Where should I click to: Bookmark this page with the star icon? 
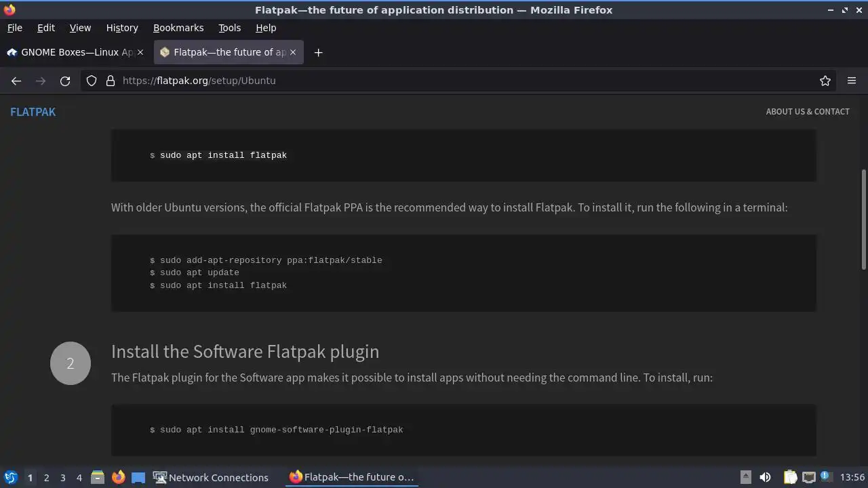pyautogui.click(x=825, y=81)
